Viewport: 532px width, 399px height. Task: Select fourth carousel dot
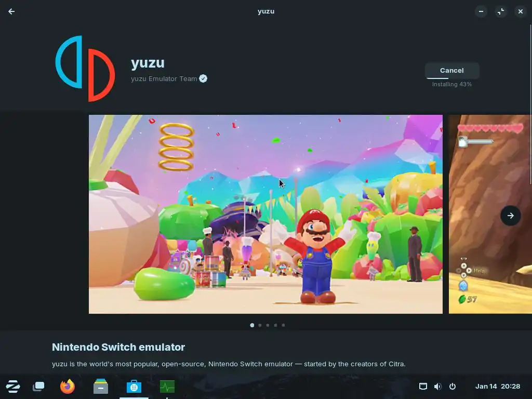pyautogui.click(x=275, y=325)
